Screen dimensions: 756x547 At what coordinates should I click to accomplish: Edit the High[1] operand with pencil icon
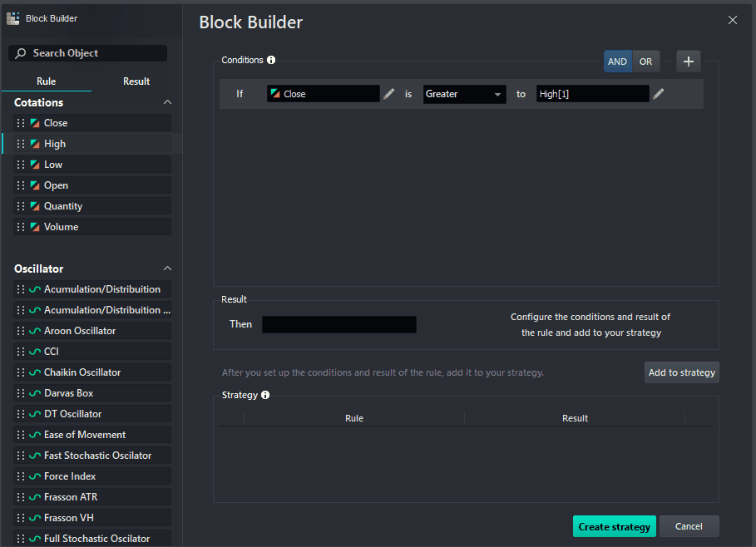658,94
